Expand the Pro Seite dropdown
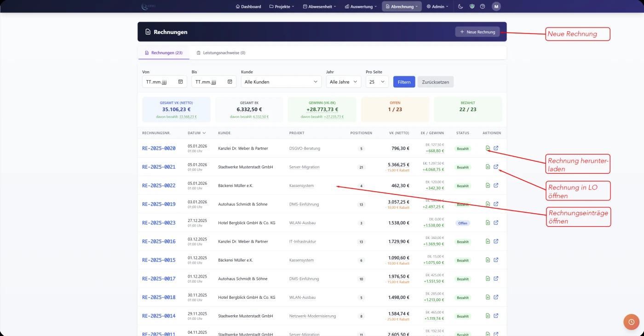644x336 pixels. [x=377, y=82]
